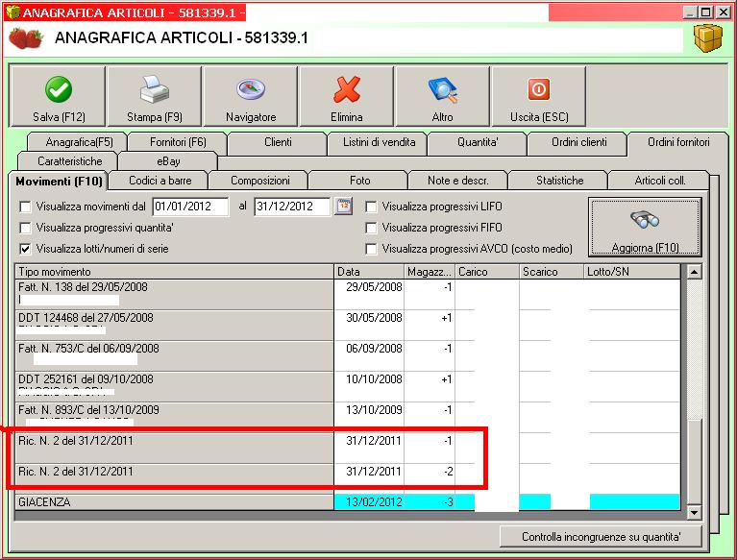Switch to the Anagrafica(F5) tab

coord(79,142)
